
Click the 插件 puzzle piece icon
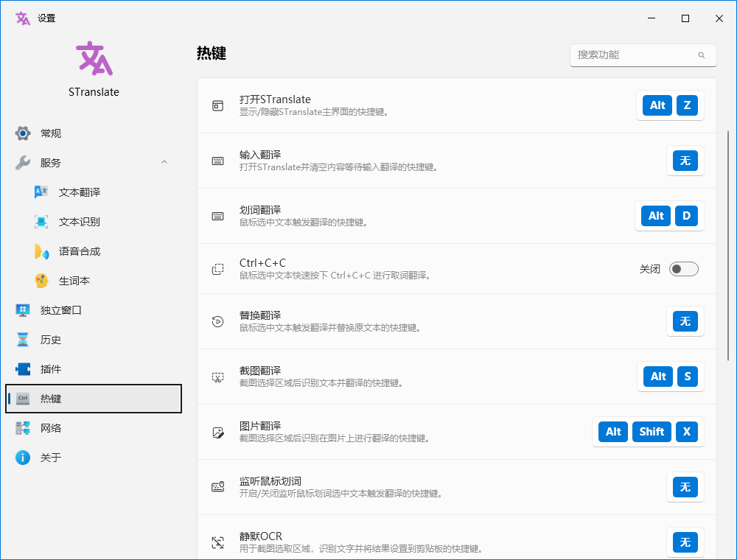23,369
